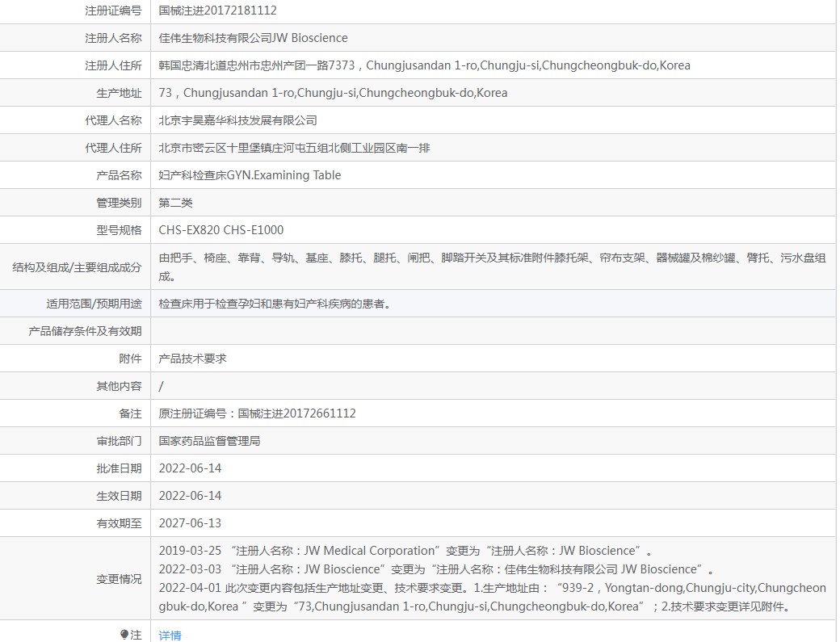Select remark 原注册证编号：国械注进20172661112

click(x=257, y=413)
